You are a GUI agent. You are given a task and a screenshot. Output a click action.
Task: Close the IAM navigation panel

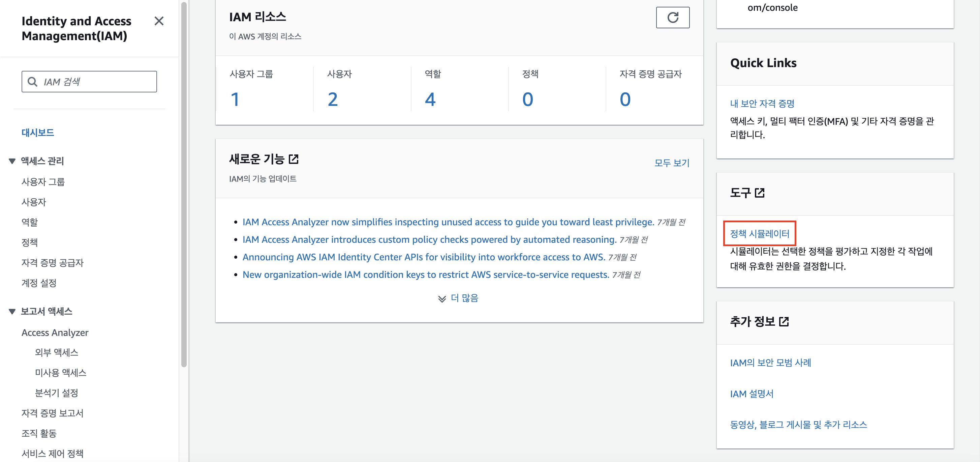(x=159, y=21)
